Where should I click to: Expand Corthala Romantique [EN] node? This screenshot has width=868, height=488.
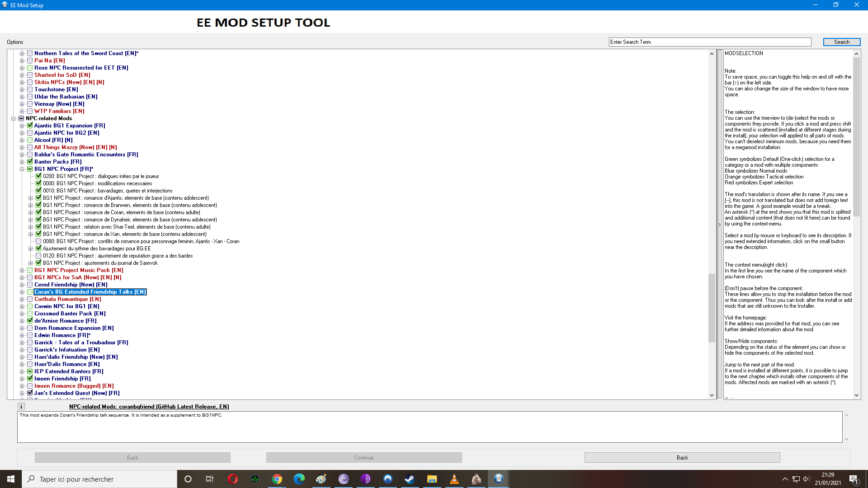coord(22,299)
